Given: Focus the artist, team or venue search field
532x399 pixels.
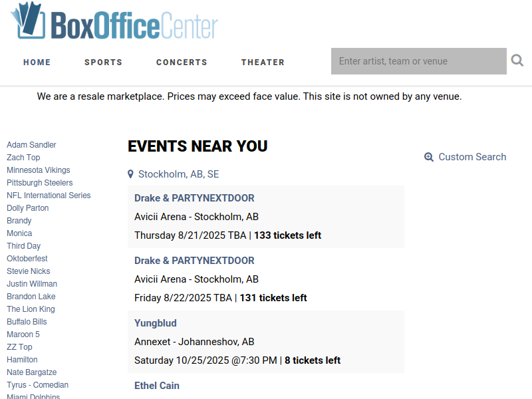Looking at the screenshot, I should pyautogui.click(x=419, y=61).
